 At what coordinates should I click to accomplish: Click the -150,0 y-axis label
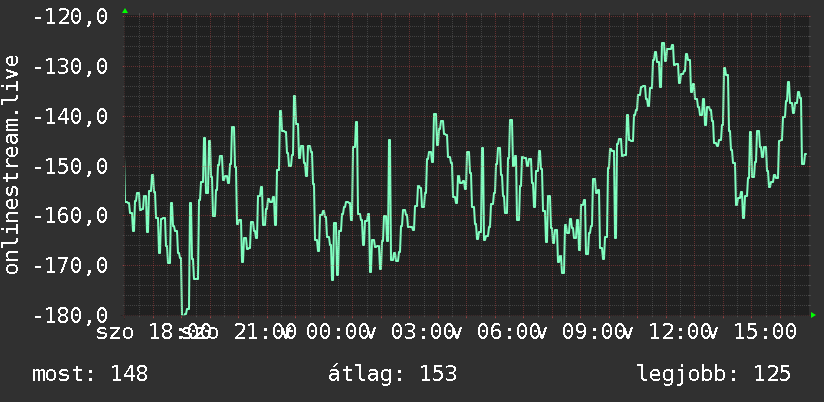[x=70, y=167]
